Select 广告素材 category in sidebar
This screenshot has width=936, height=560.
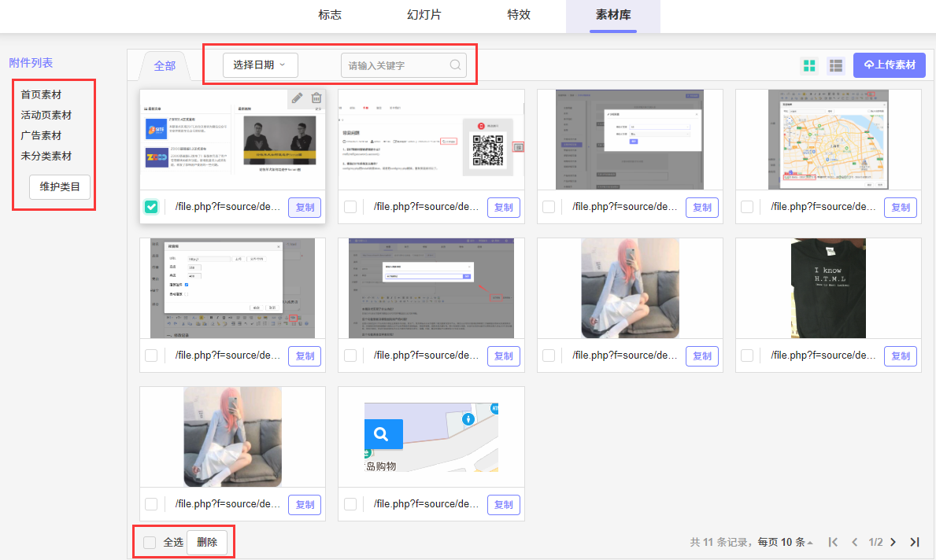point(41,135)
